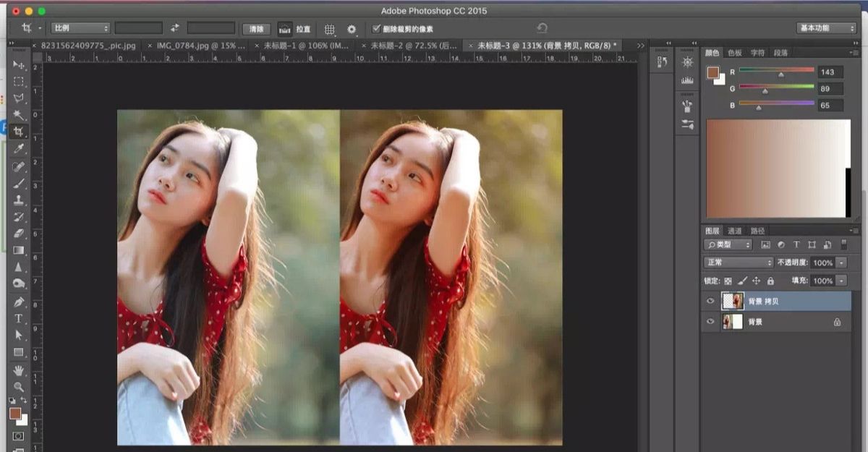Toggle Quick Mask mode
Image resolution: width=868 pixels, height=452 pixels.
(x=19, y=436)
